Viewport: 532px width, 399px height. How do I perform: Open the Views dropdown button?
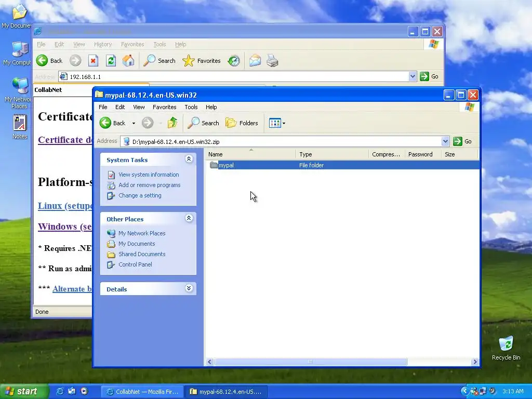[277, 123]
